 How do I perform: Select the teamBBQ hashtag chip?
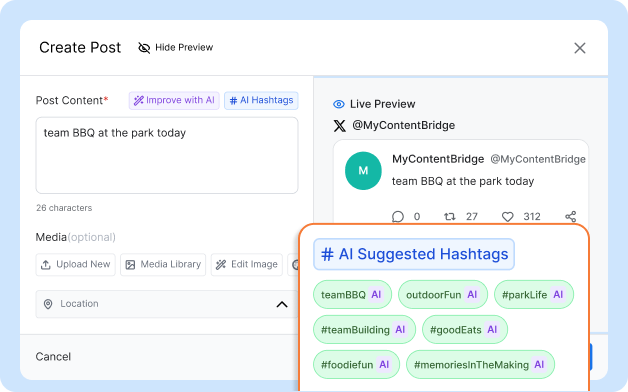pos(352,295)
